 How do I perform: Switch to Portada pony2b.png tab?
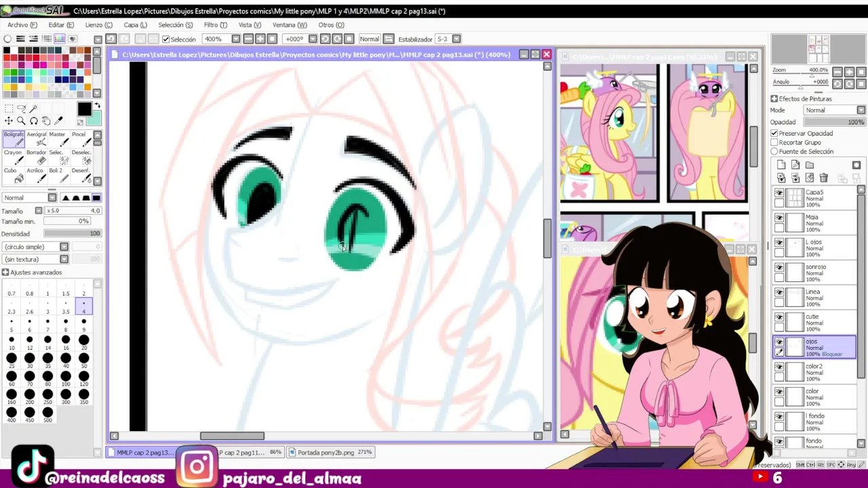(330, 452)
